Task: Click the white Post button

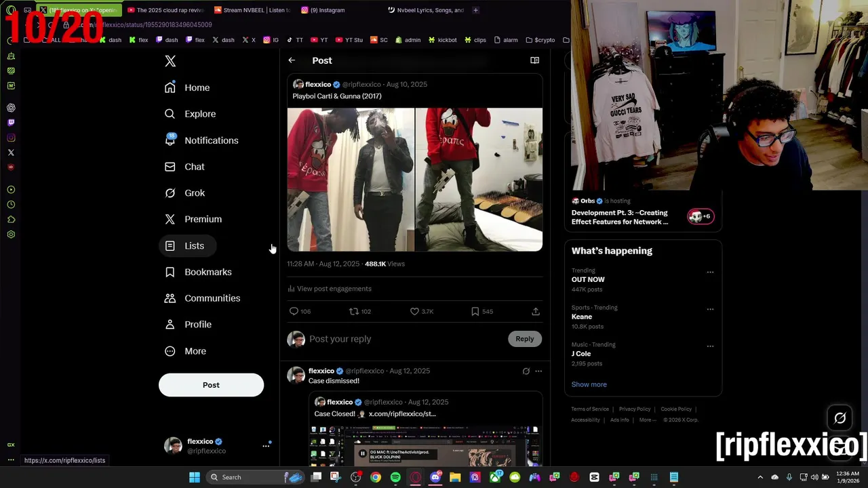Action: [x=211, y=385]
